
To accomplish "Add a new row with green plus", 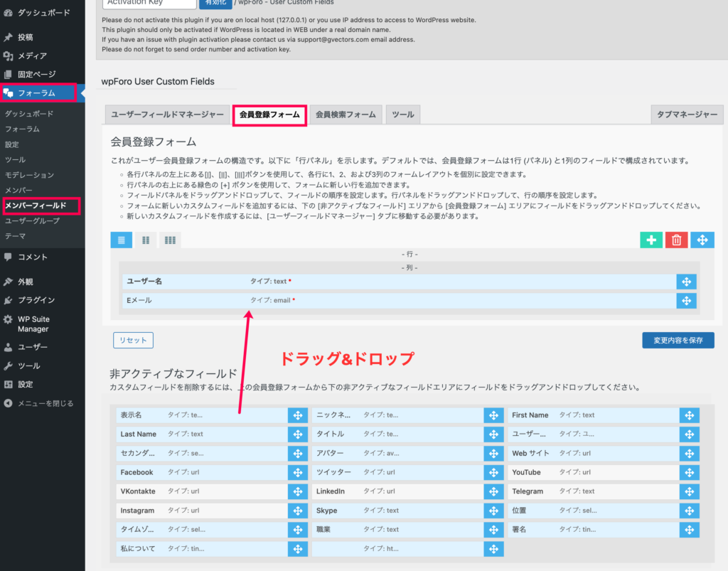I will [651, 240].
